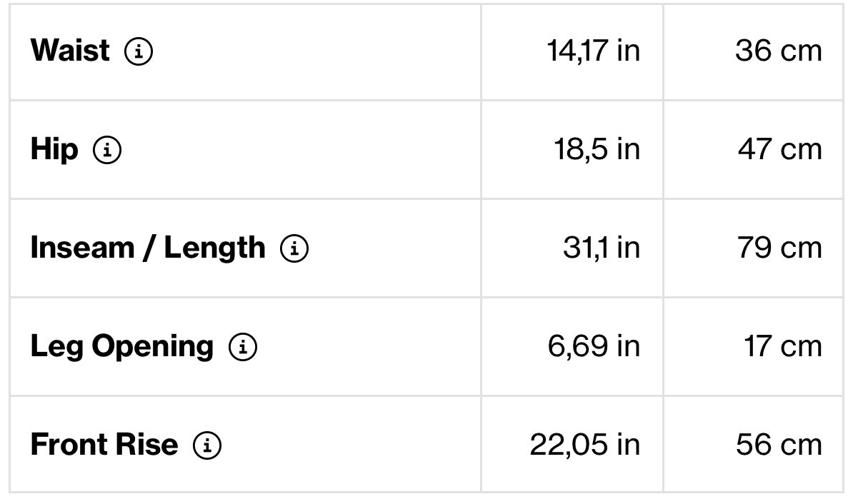Select the Waist label
This screenshot has height=504, width=853.
(x=70, y=51)
